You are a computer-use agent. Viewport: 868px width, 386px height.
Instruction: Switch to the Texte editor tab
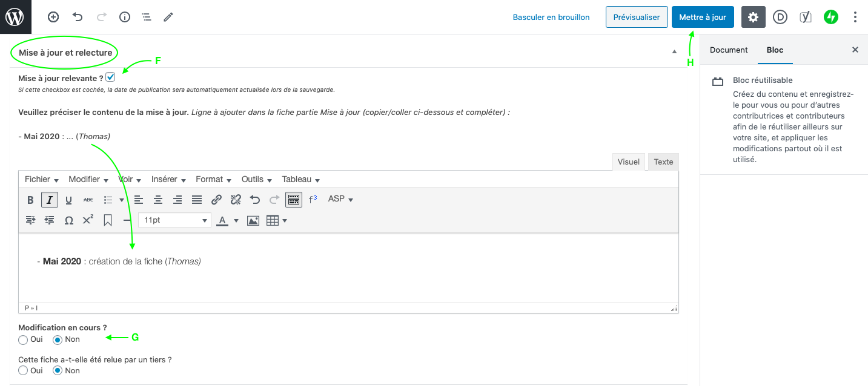663,162
